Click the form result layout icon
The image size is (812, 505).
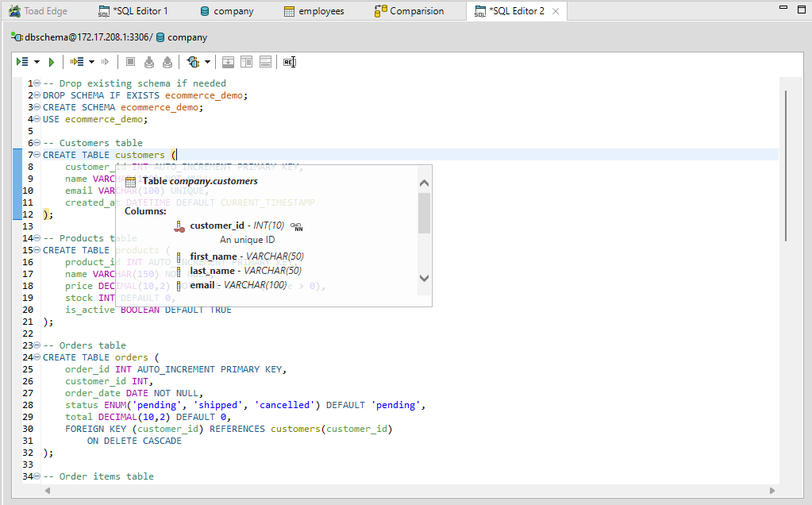265,62
